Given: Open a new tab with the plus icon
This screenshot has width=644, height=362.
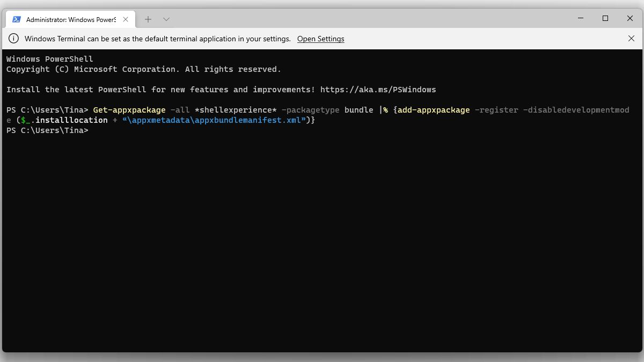Looking at the screenshot, I should coord(148,19).
